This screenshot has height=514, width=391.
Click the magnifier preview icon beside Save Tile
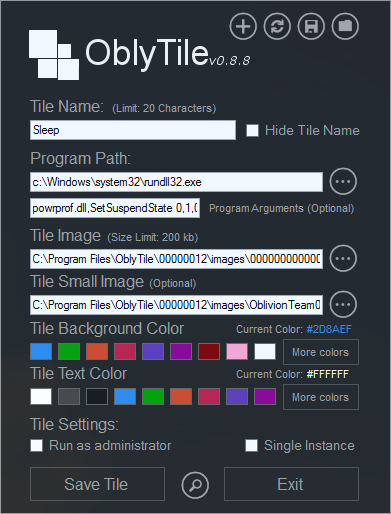tap(195, 485)
